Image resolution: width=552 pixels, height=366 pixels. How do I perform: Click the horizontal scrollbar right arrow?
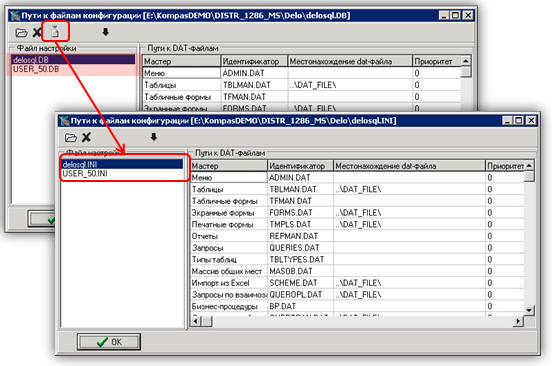click(x=518, y=321)
